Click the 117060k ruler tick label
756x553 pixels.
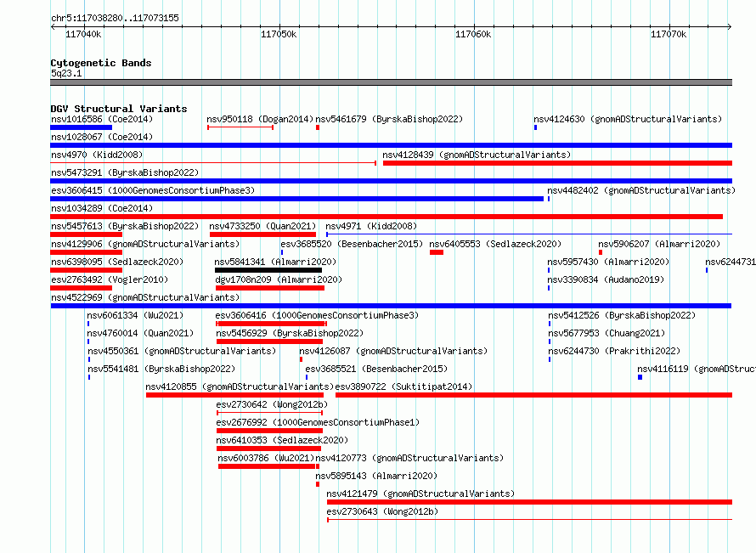473,34
